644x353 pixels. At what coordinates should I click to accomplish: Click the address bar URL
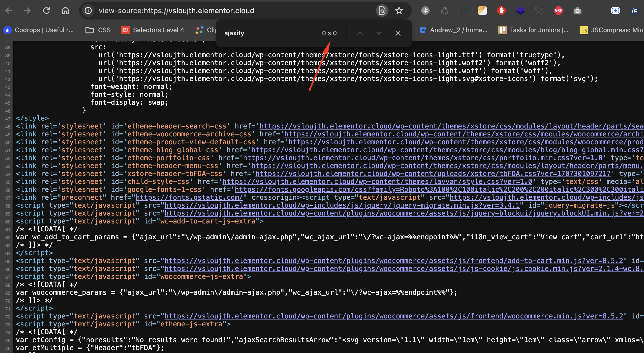tap(176, 11)
